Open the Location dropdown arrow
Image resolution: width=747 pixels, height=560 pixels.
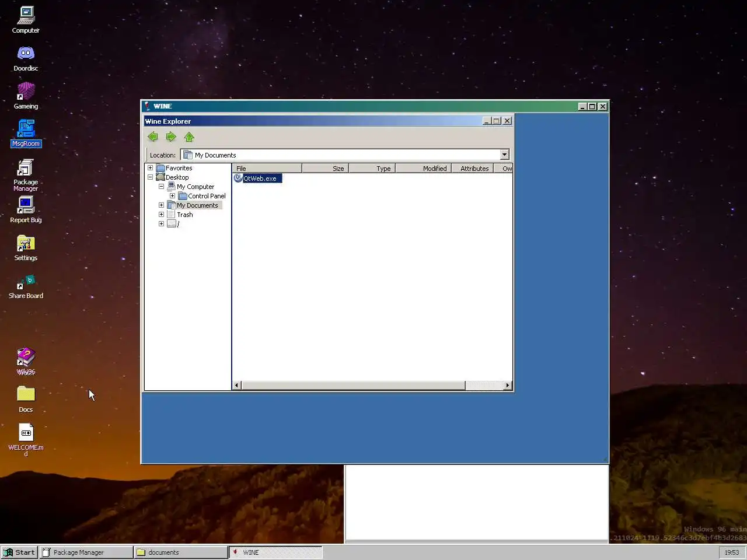505,155
